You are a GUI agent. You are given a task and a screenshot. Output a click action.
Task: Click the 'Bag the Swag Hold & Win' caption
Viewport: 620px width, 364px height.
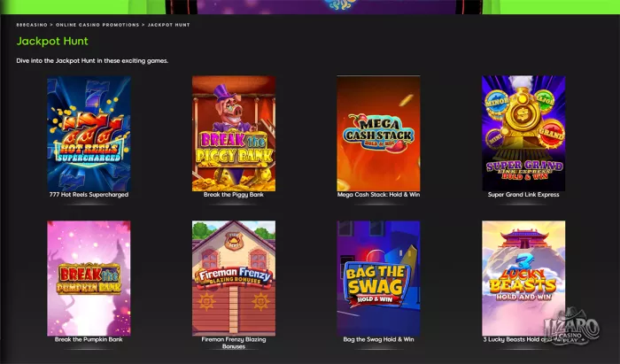378,339
